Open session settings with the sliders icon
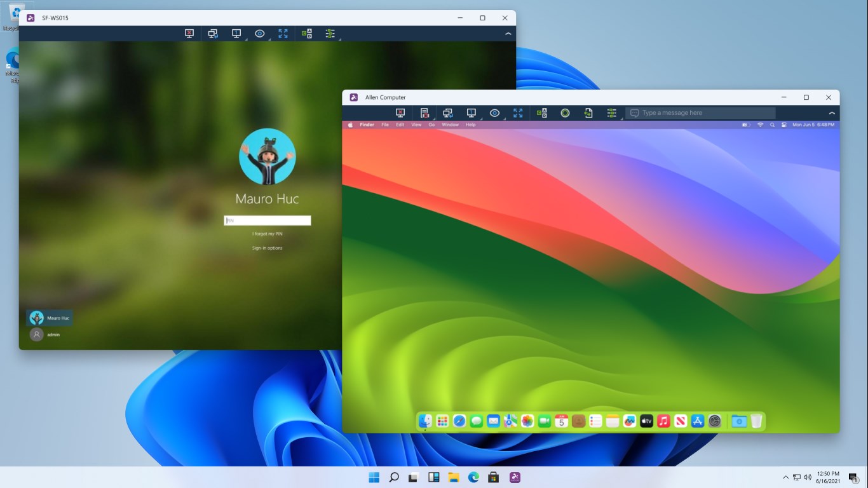Viewport: 868px width, 488px height. tap(611, 112)
